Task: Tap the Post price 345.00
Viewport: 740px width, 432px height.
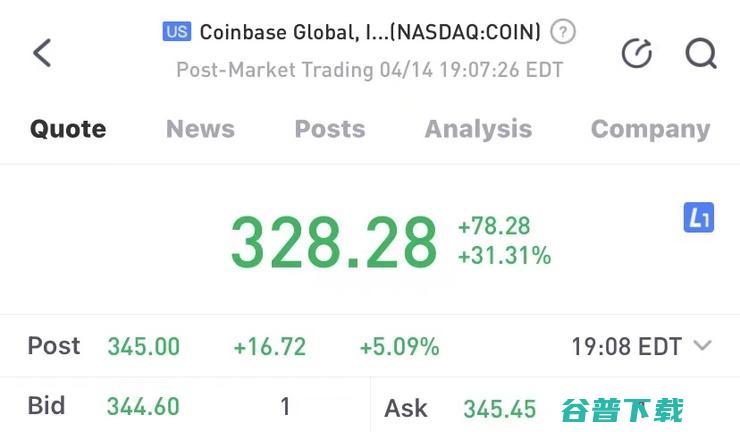Action: coord(143,347)
